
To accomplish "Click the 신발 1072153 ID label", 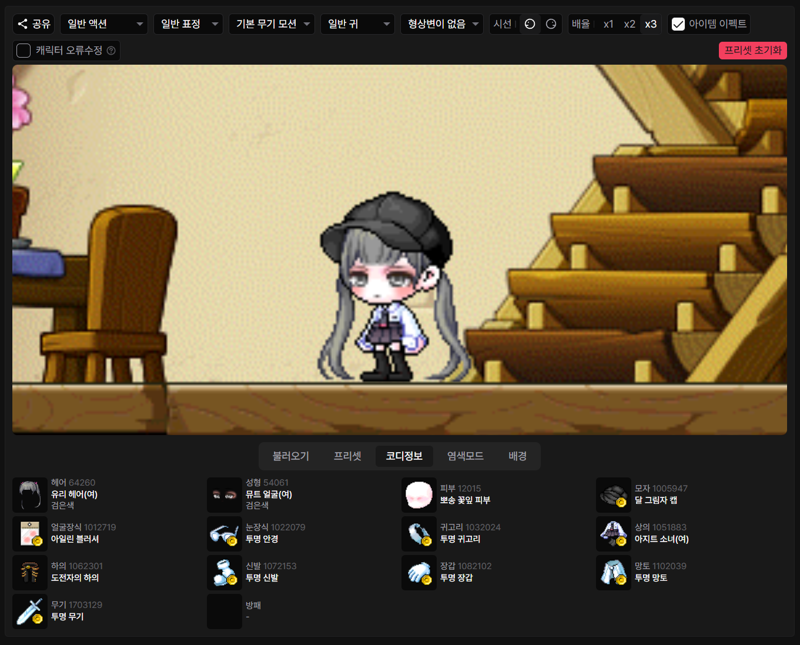I will pos(271,566).
